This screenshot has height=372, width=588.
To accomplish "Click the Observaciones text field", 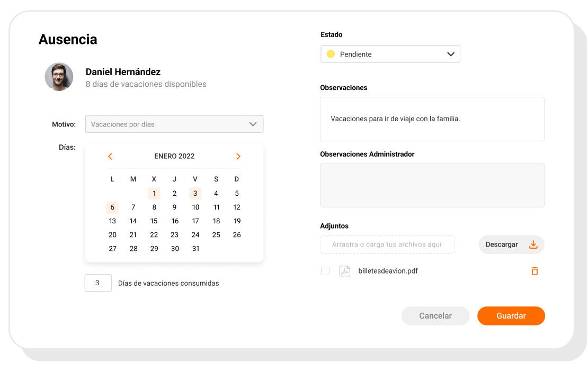I will [432, 119].
